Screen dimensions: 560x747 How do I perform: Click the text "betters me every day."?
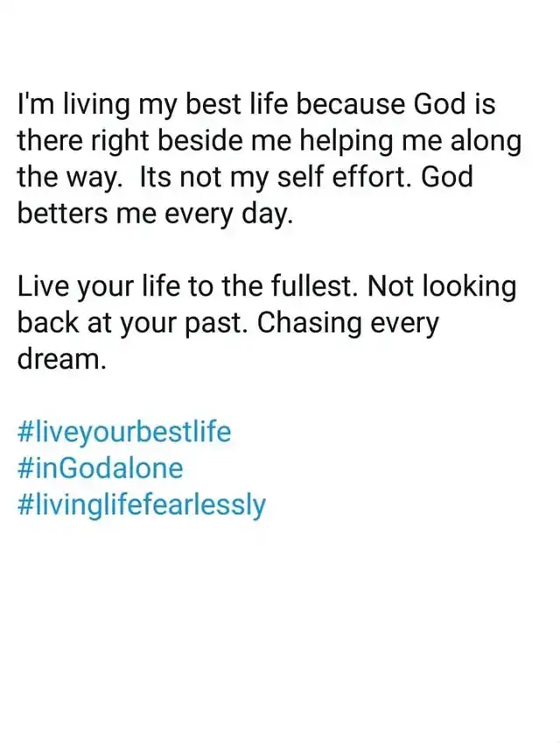click(155, 214)
